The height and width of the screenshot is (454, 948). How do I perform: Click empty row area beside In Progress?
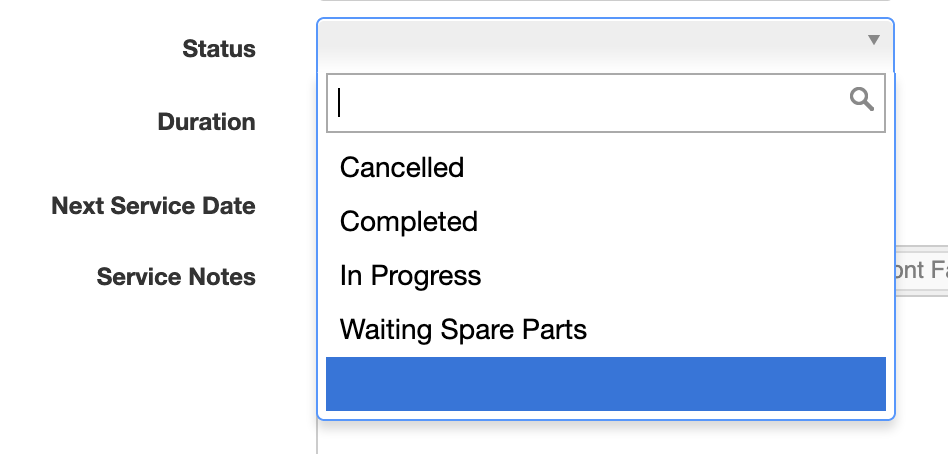(684, 276)
